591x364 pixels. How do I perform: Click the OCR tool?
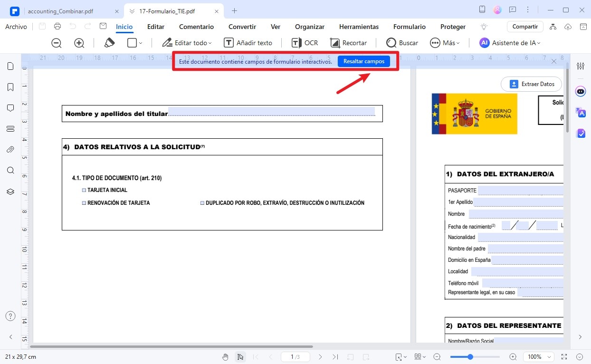click(305, 43)
